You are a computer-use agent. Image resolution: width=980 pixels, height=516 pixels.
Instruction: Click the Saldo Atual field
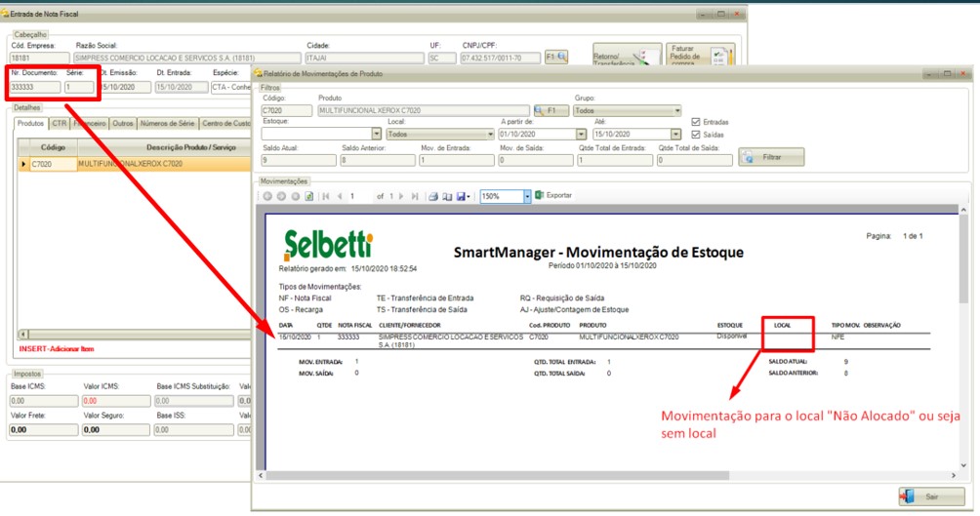click(x=298, y=161)
